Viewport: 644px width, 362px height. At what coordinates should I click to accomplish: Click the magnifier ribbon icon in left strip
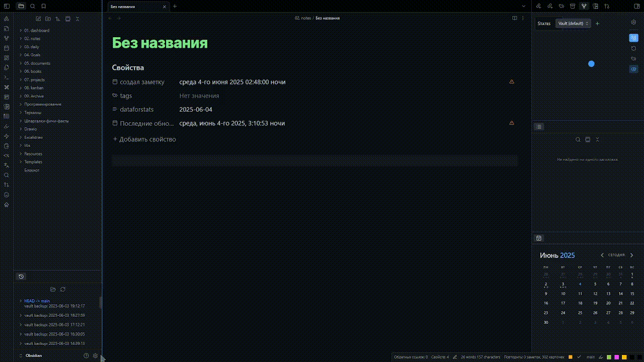pos(7,175)
